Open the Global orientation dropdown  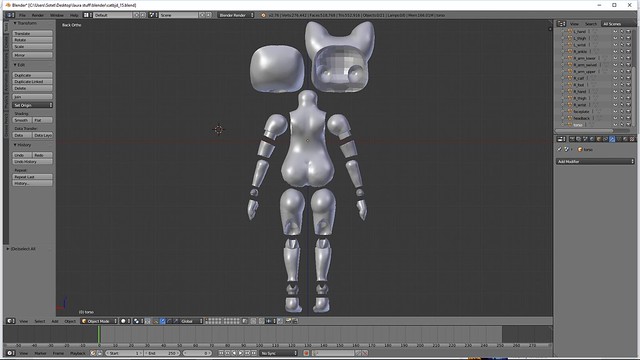[x=191, y=321]
